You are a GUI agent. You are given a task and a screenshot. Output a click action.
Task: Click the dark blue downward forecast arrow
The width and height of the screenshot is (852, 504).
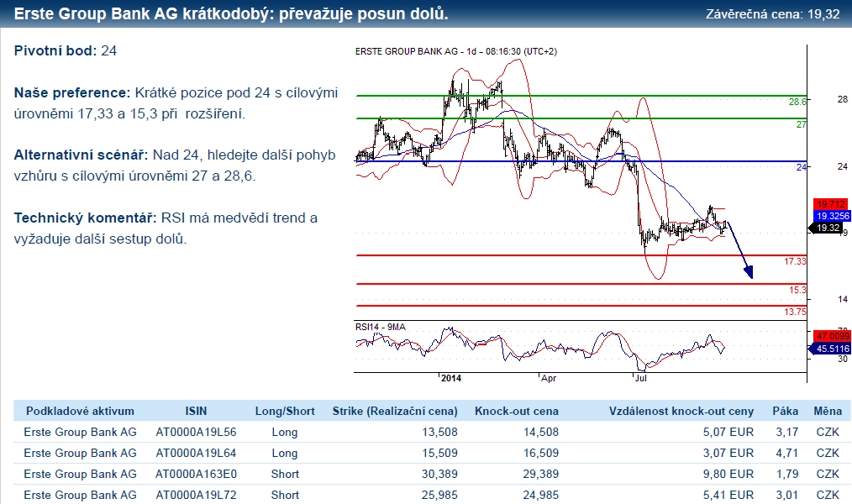click(x=740, y=249)
